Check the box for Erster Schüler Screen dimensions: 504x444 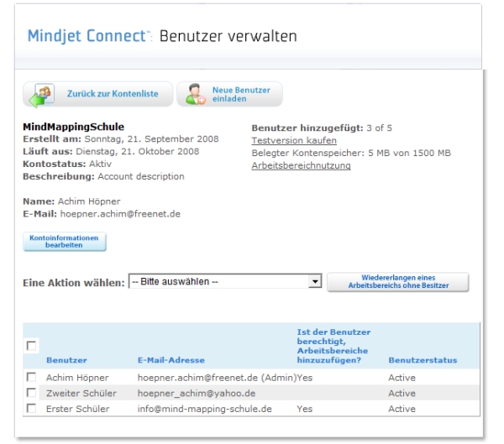tap(31, 409)
